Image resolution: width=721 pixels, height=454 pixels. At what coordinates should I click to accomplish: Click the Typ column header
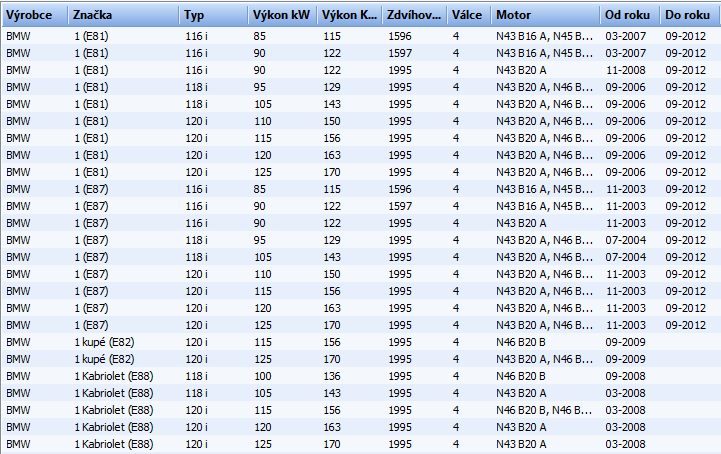[213, 15]
